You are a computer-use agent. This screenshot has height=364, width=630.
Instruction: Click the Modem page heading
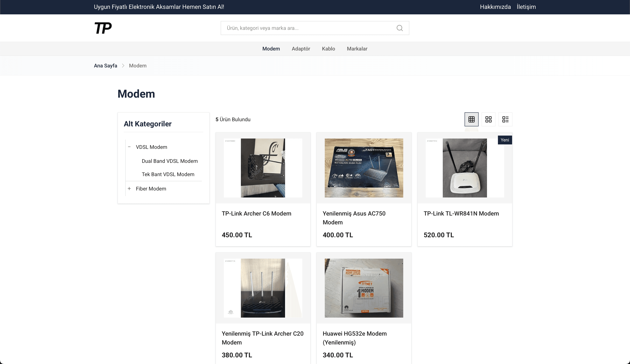click(x=136, y=94)
